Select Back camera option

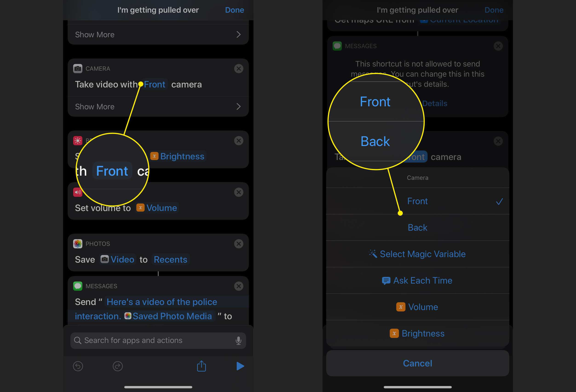pyautogui.click(x=417, y=227)
